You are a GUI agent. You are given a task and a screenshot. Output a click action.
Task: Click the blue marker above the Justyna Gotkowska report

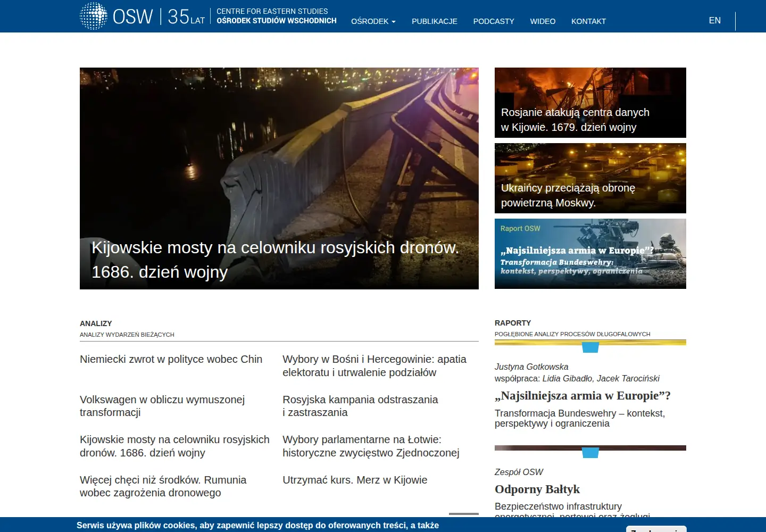point(590,347)
